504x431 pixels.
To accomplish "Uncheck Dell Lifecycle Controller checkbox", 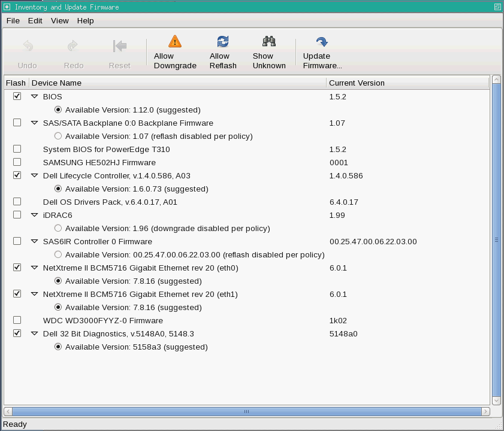I will 17,175.
